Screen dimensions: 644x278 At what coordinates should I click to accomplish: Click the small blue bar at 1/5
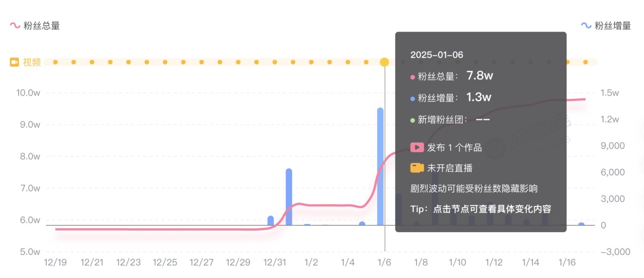[362, 223]
